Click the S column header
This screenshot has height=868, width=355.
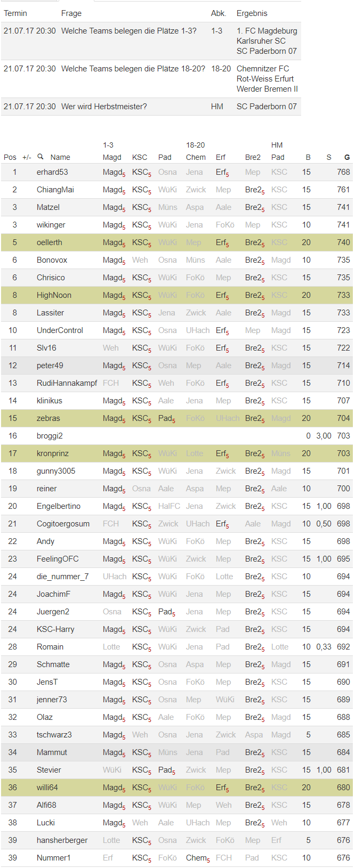[329, 157]
